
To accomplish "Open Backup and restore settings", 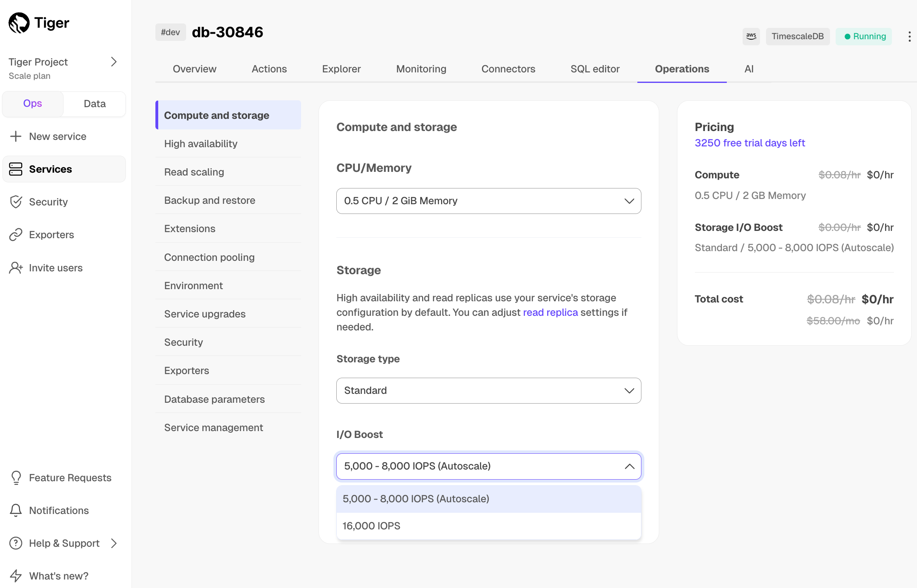I will 210,200.
